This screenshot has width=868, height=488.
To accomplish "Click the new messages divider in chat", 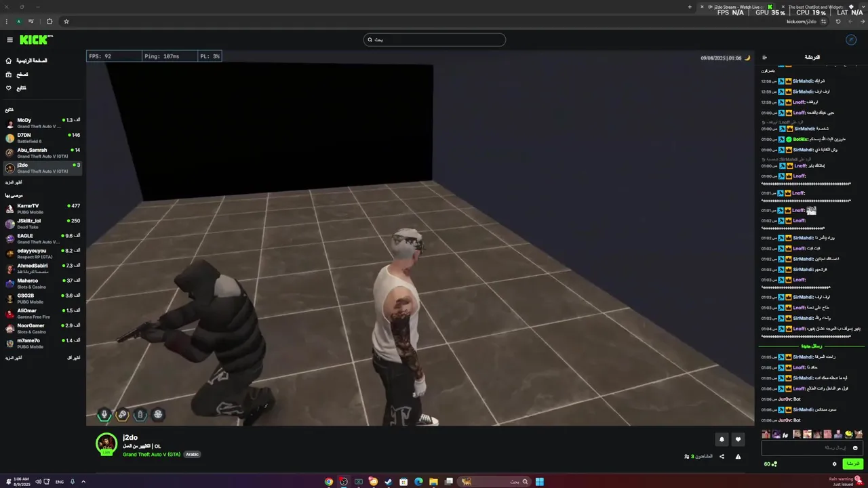I will [812, 346].
